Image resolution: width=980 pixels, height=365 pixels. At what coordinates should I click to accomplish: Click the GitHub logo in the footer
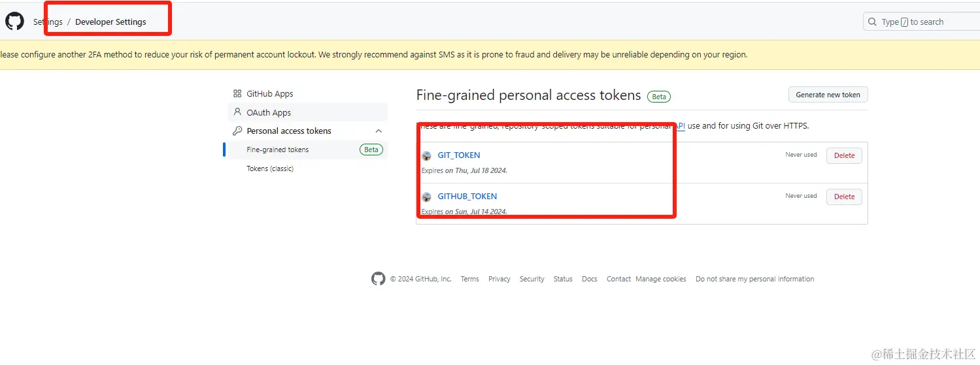pyautogui.click(x=379, y=279)
